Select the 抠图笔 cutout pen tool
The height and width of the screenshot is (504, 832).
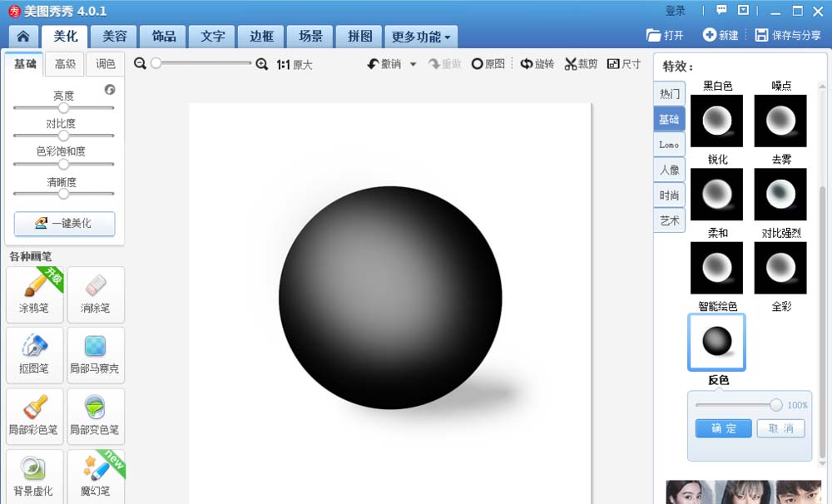pyautogui.click(x=34, y=355)
